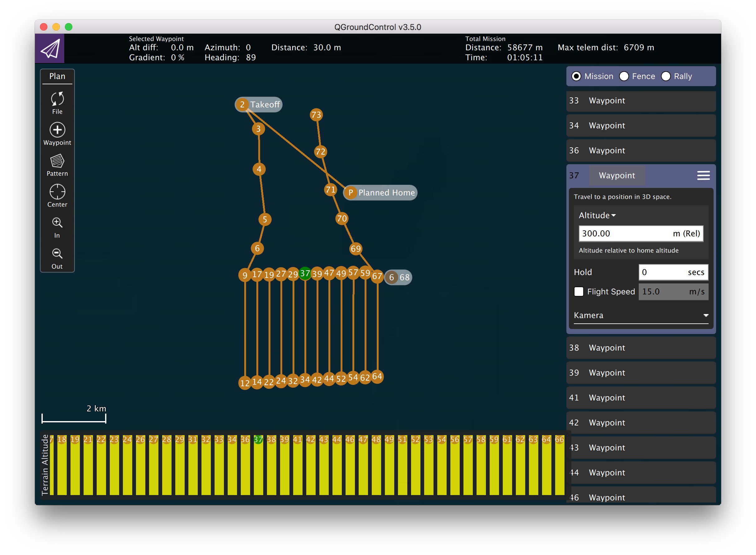Select the Fence radio button
Image resolution: width=756 pixels, height=555 pixels.
[x=624, y=76]
